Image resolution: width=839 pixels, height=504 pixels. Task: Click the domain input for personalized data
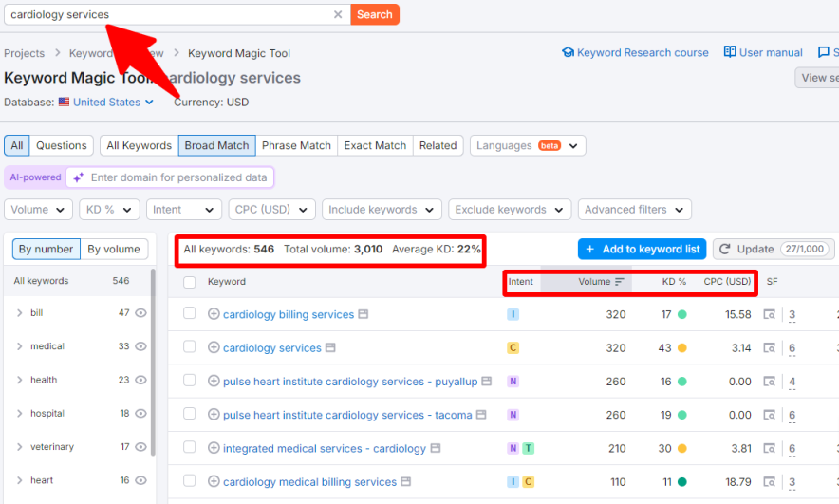[170, 177]
